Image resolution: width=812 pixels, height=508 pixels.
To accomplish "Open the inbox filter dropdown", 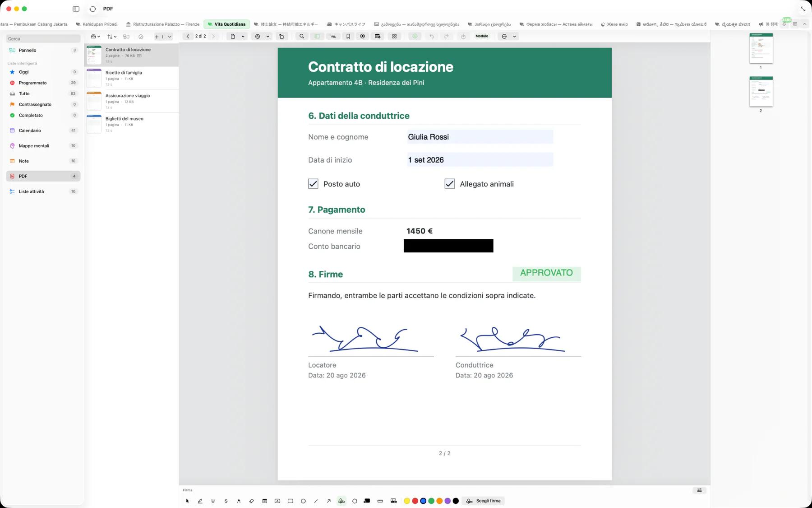I will [95, 37].
